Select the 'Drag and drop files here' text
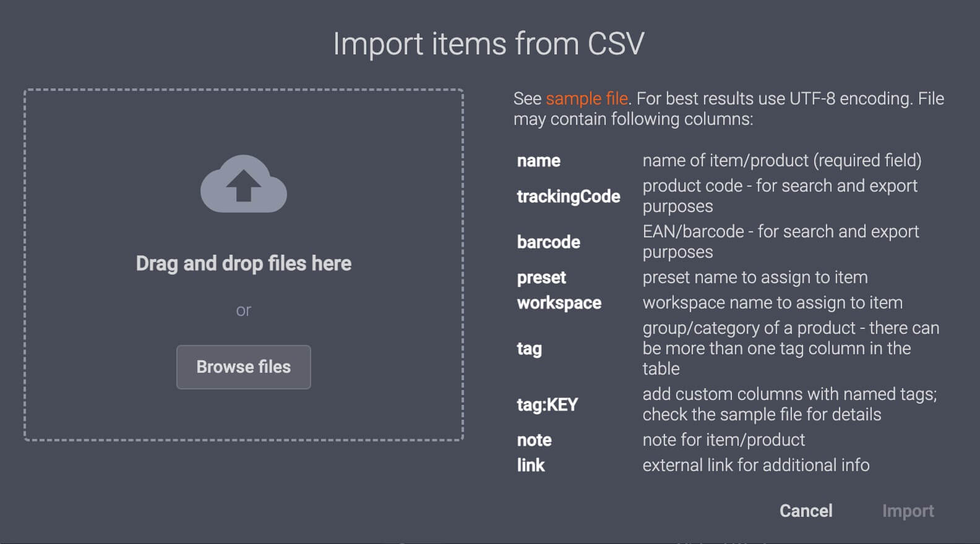 pyautogui.click(x=243, y=263)
